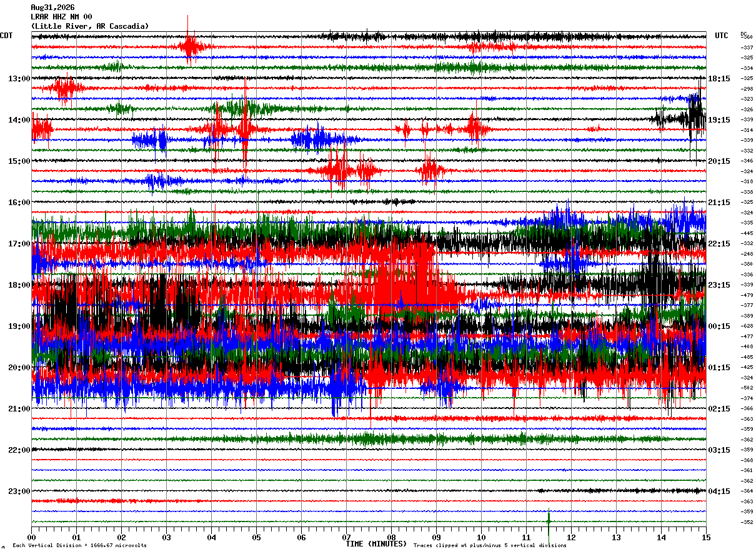756x554 pixels.
Task: Click the 15 minute tick label
Action: [x=706, y=537]
